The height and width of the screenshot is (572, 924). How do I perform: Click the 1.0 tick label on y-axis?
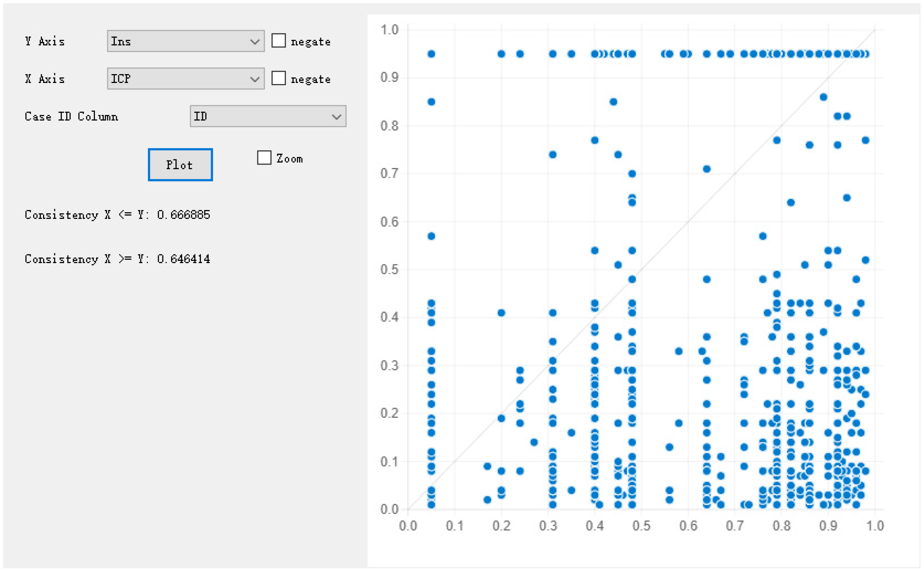click(389, 29)
